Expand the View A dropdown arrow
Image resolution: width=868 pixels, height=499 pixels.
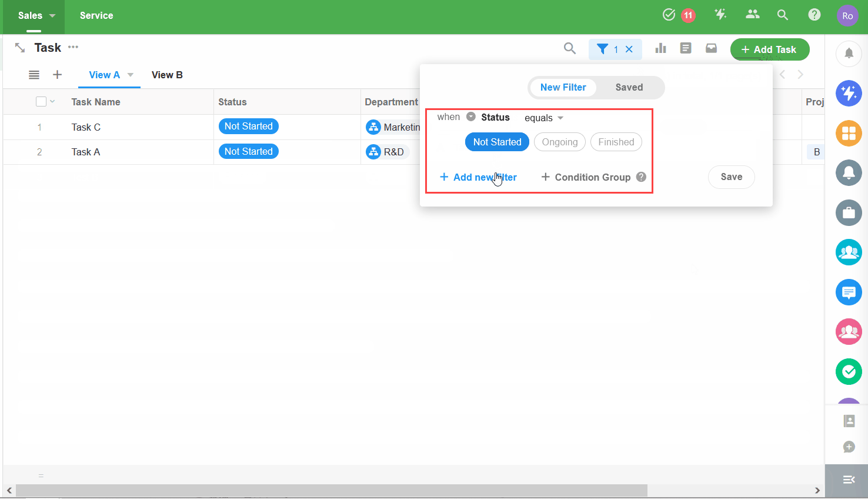pyautogui.click(x=131, y=75)
